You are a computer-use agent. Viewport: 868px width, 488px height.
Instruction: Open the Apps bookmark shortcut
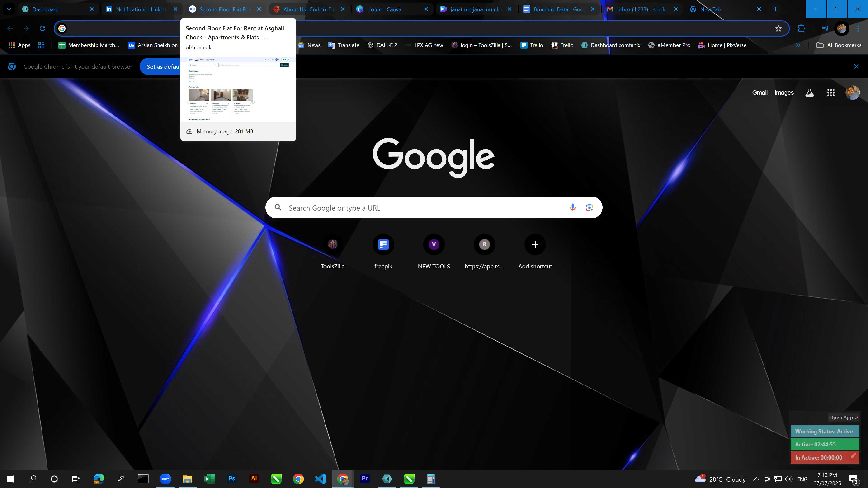pyautogui.click(x=19, y=45)
